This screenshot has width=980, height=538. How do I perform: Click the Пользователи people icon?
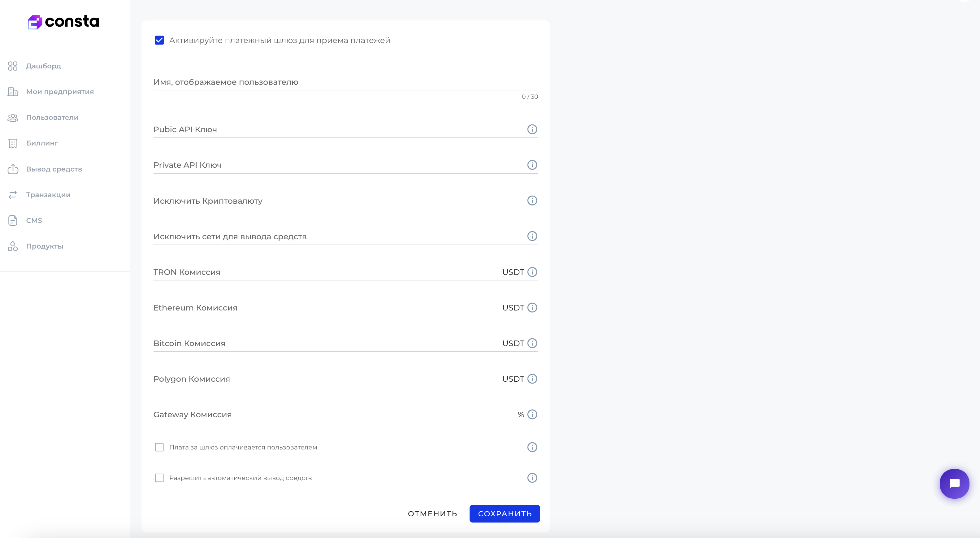click(x=13, y=118)
